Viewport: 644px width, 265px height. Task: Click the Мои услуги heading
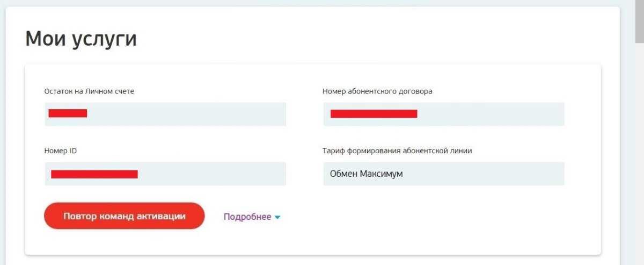pos(81,39)
